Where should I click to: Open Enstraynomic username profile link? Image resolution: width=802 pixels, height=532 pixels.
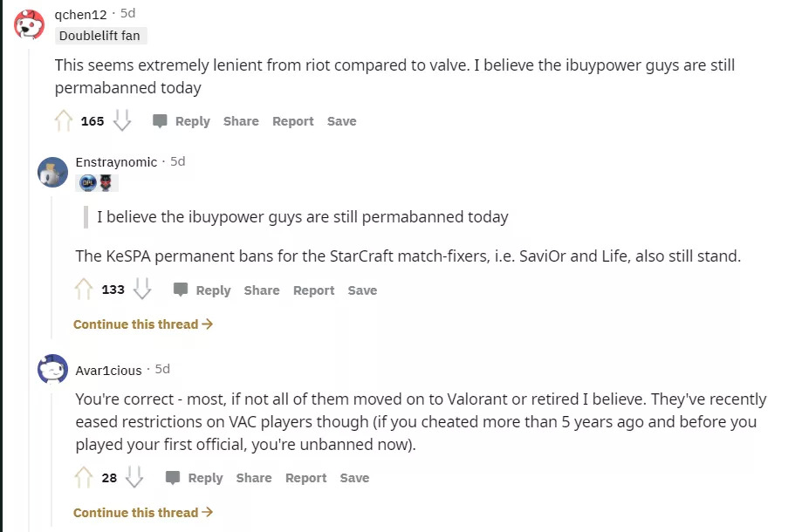116,162
